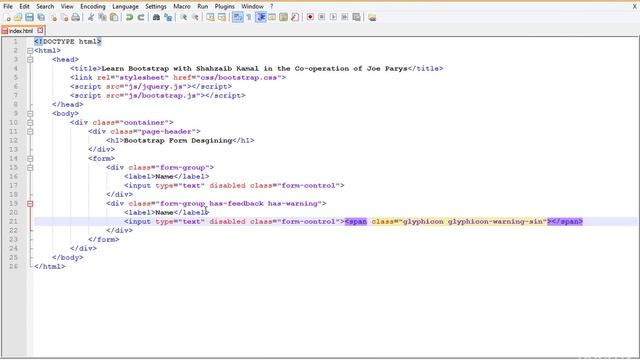Click the DOCTYPE html text on line 1

tap(68, 42)
